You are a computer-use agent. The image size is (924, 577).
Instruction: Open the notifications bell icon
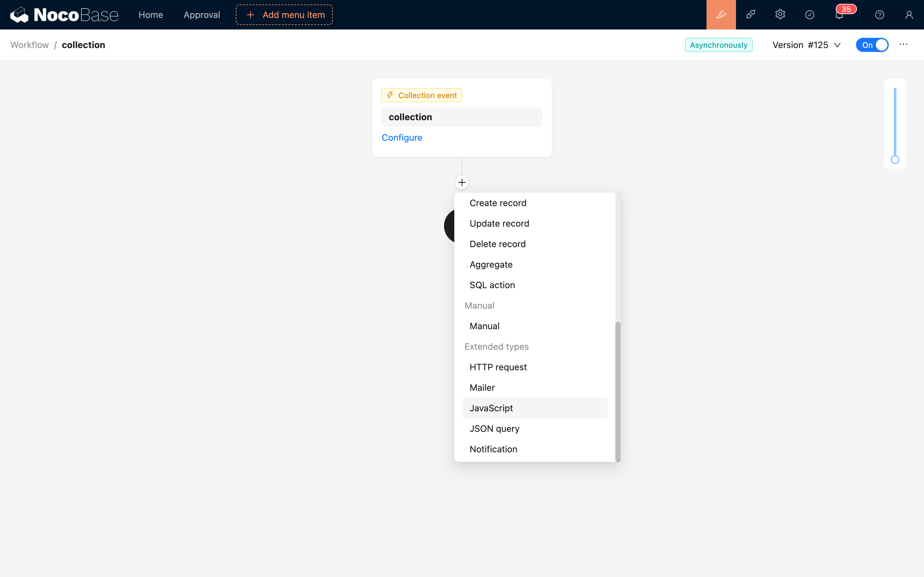point(839,16)
